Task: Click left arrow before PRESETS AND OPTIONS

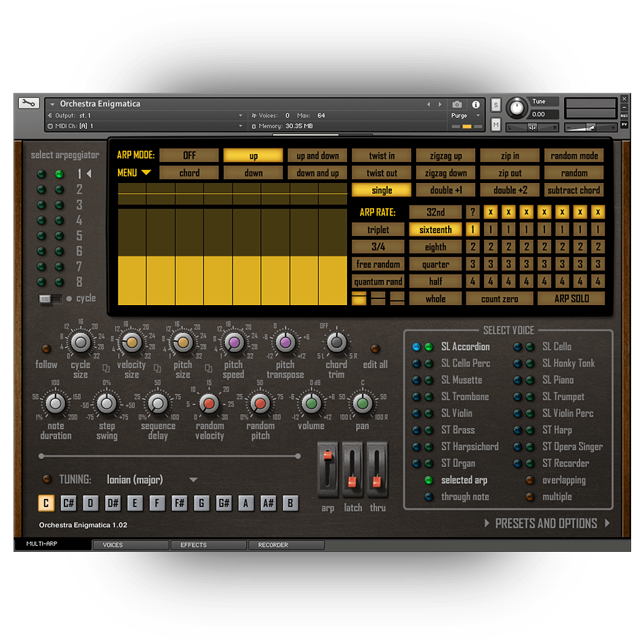Action: (487, 523)
